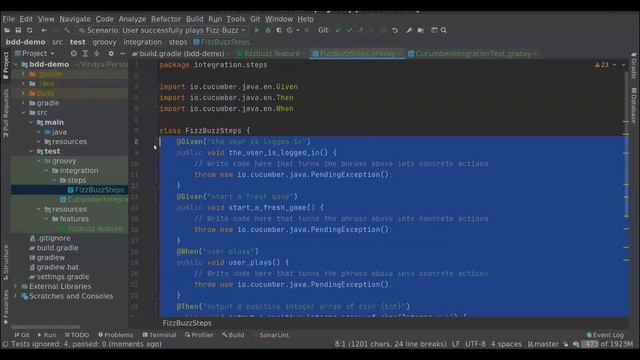Run with coverage icon
The width and height of the screenshot is (640, 360).
click(279, 30)
